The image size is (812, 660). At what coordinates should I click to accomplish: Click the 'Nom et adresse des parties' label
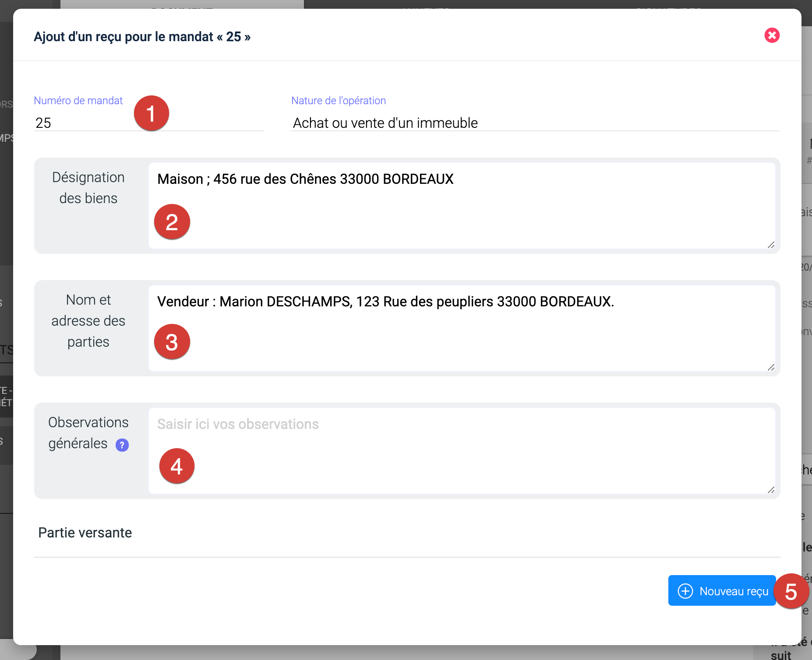click(x=88, y=321)
